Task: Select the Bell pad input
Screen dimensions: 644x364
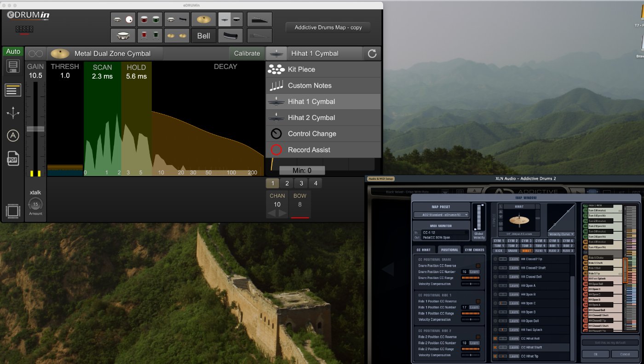Action: tap(203, 35)
